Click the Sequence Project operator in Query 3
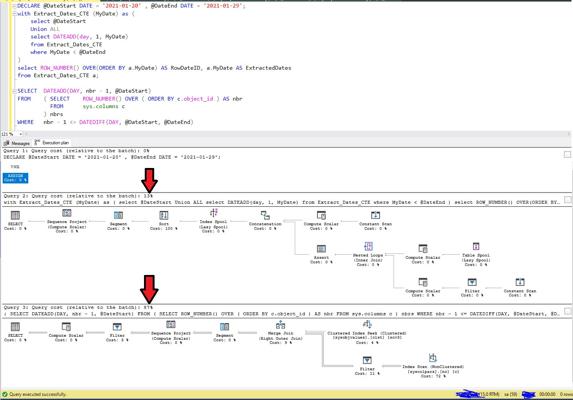Screen dimensions: 573x400 coord(171,332)
